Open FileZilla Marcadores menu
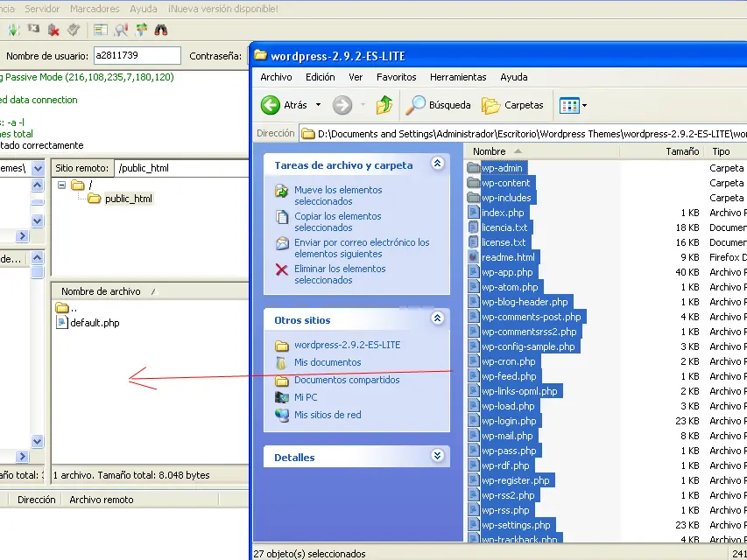Image resolution: width=747 pixels, height=560 pixels. click(95, 9)
